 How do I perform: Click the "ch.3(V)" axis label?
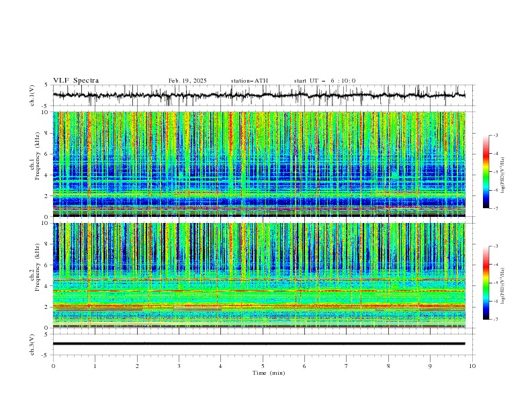point(32,345)
